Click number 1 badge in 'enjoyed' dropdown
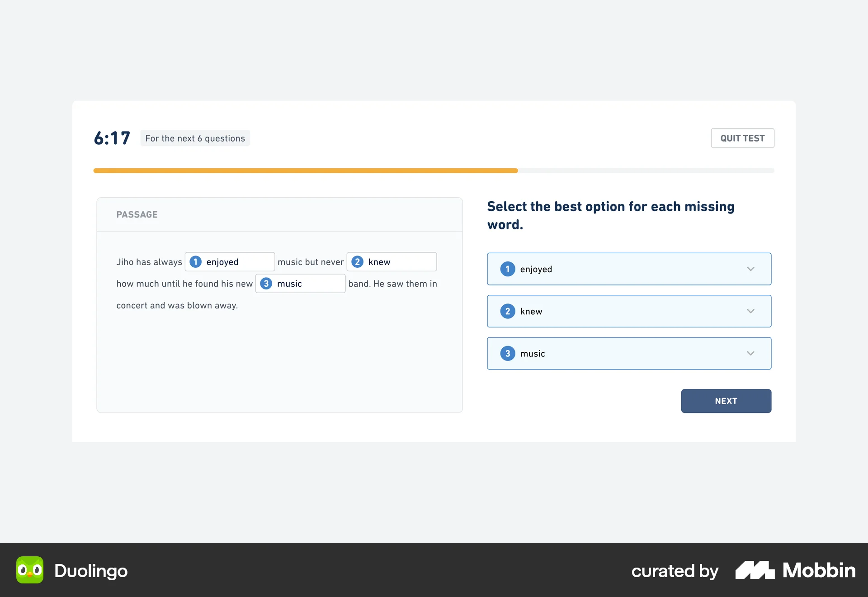The image size is (868, 597). (507, 269)
